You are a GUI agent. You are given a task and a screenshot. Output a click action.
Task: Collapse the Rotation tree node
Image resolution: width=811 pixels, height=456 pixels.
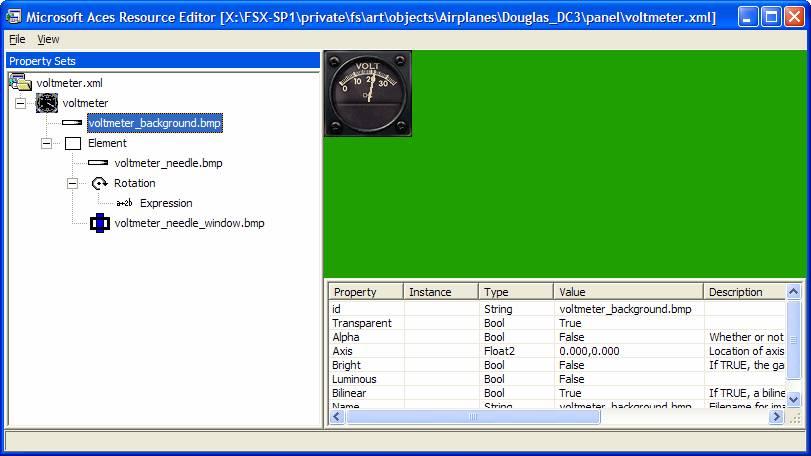[x=72, y=183]
